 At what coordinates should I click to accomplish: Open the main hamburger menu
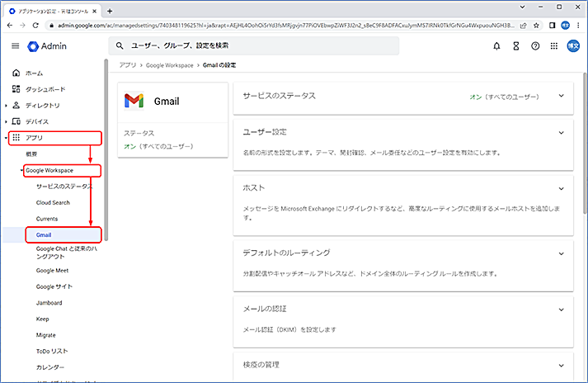pos(16,45)
